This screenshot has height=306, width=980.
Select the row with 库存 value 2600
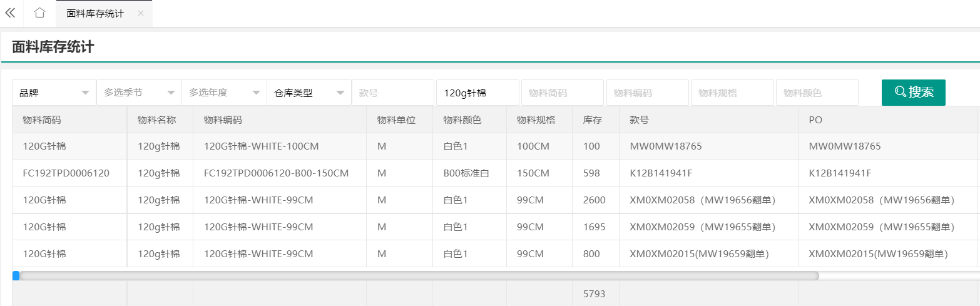pos(594,200)
